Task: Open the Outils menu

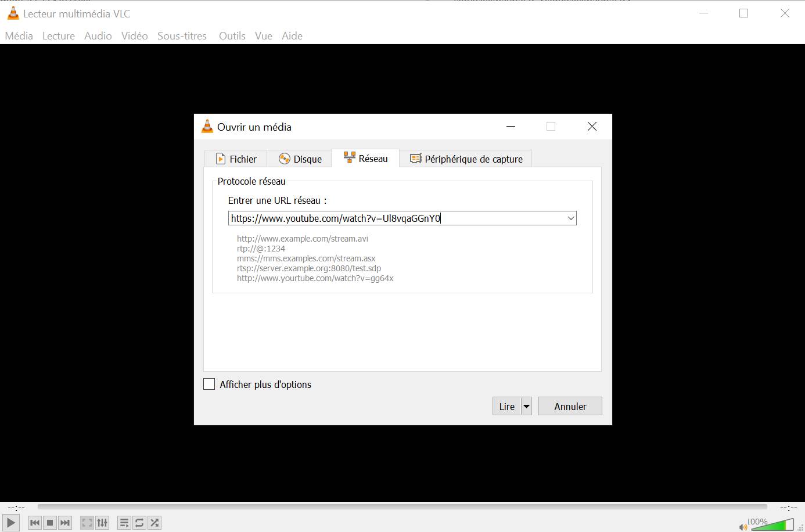Action: (232, 35)
